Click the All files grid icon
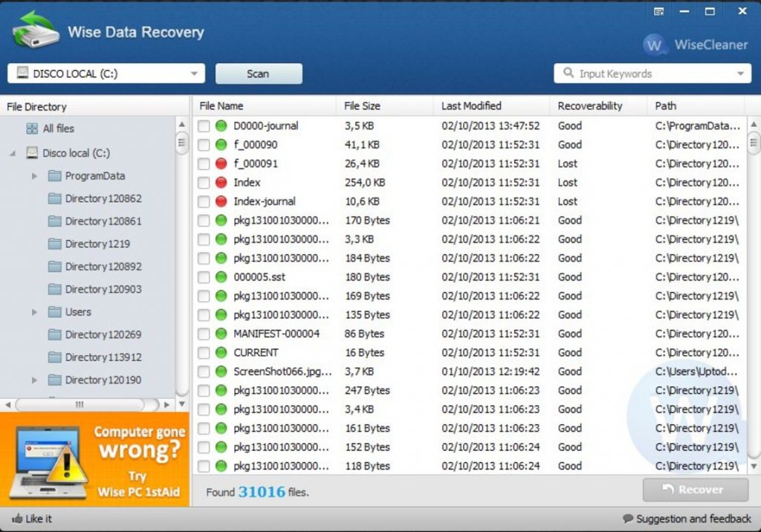761x532 pixels. click(x=32, y=129)
